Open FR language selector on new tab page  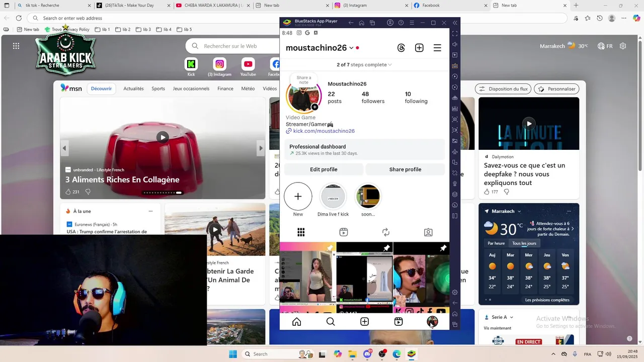point(605,46)
